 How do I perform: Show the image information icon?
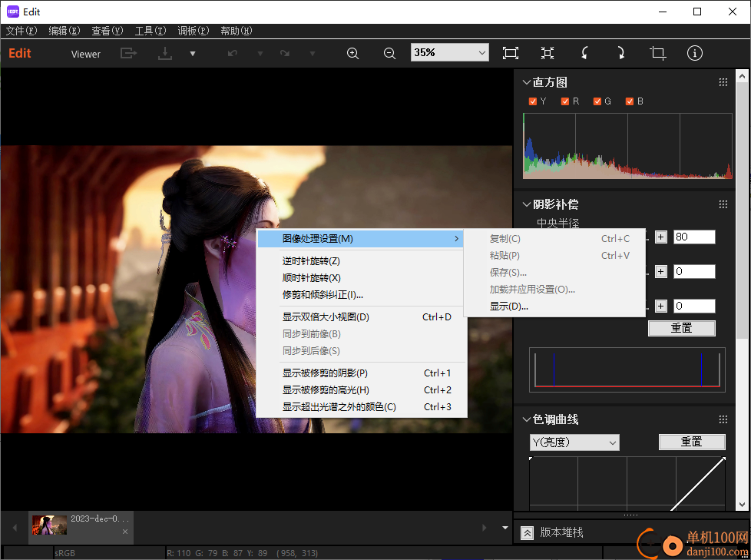pyautogui.click(x=695, y=53)
